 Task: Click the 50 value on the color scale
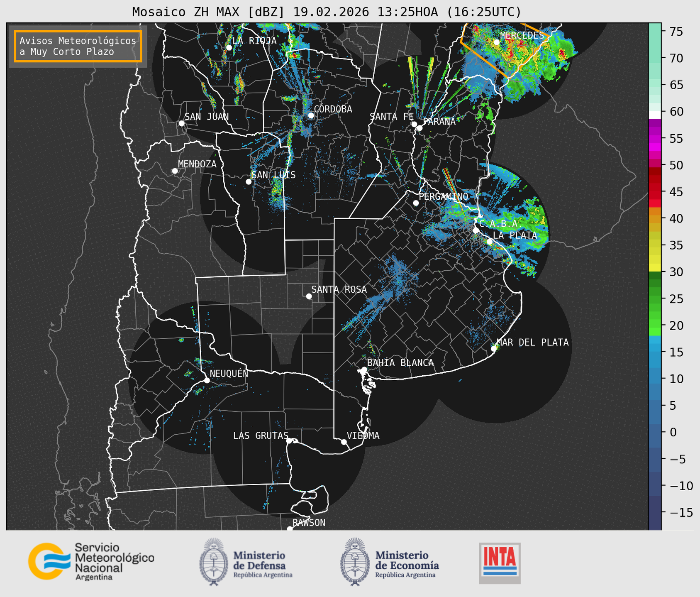tap(676, 165)
